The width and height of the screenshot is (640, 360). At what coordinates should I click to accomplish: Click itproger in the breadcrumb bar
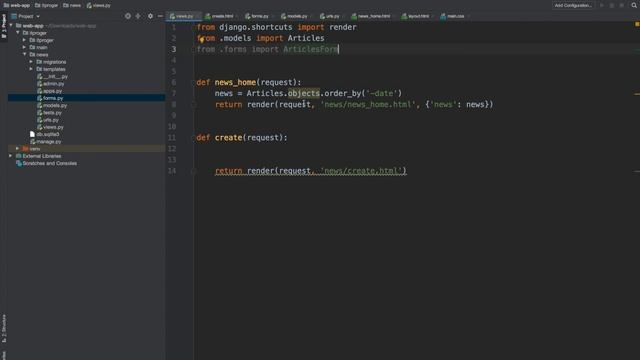[46, 5]
